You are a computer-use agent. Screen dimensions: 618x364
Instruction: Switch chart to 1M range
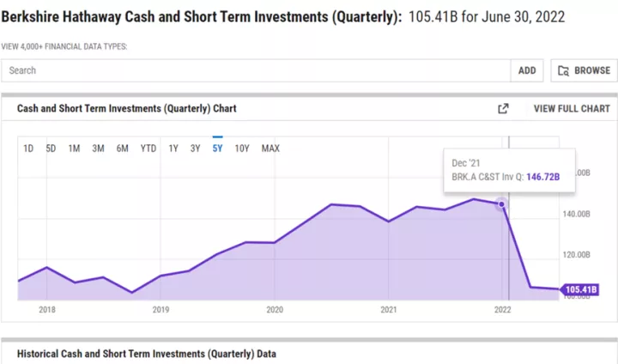pyautogui.click(x=74, y=149)
